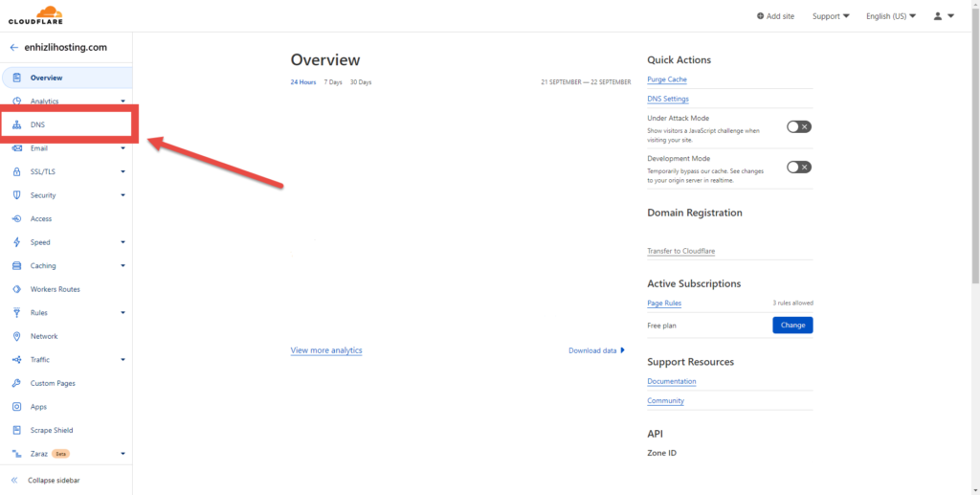Open the Purge Cache link
This screenshot has height=495, width=980.
pos(667,79)
